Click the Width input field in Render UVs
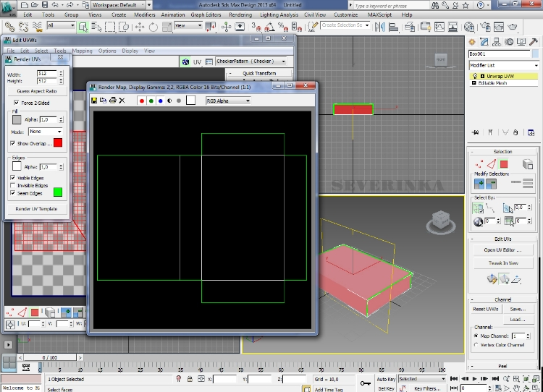The image size is (543, 392). (48, 73)
